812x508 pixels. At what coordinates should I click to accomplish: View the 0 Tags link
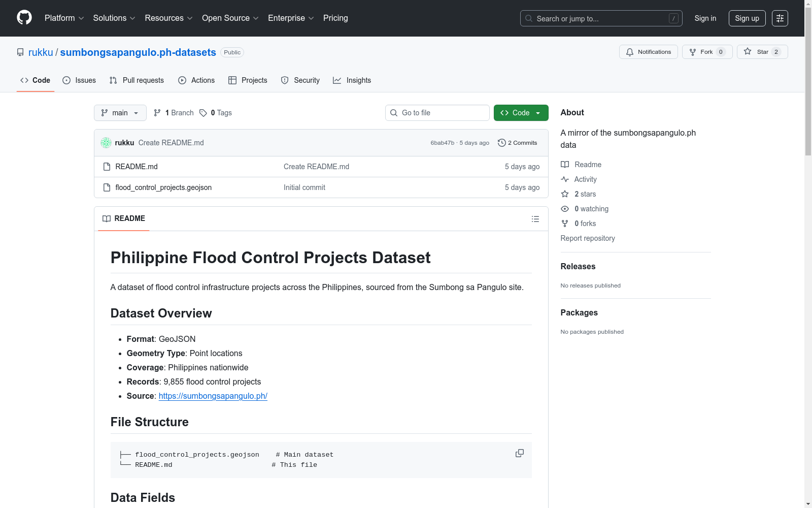point(216,113)
